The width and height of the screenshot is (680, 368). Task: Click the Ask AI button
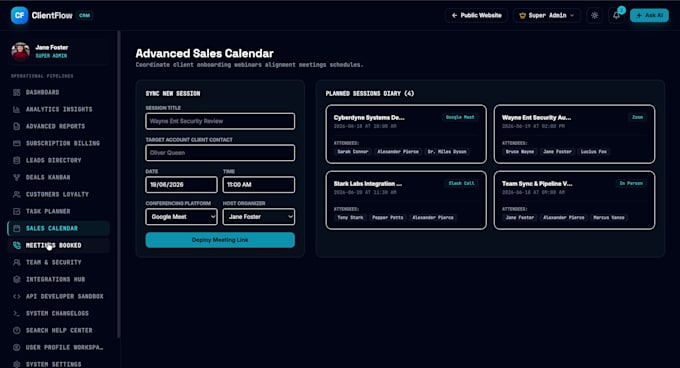649,16
